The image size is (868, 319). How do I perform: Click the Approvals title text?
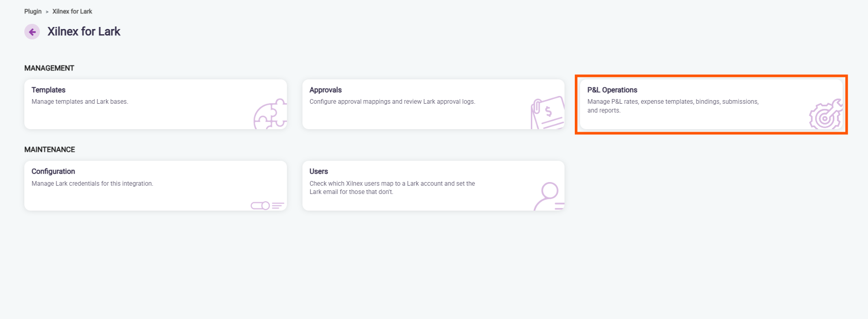pos(326,90)
